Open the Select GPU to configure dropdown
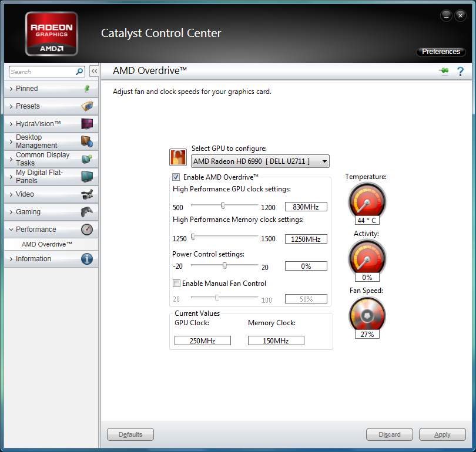The width and height of the screenshot is (476, 452). [x=260, y=161]
